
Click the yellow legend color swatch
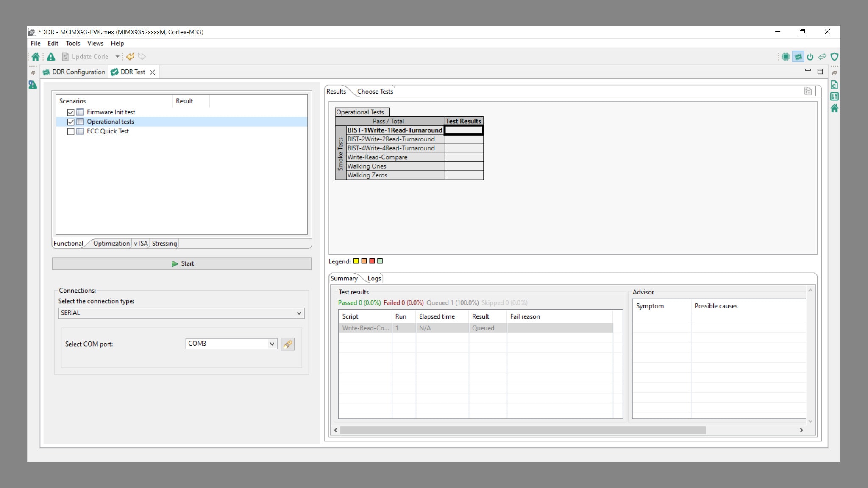tap(356, 261)
